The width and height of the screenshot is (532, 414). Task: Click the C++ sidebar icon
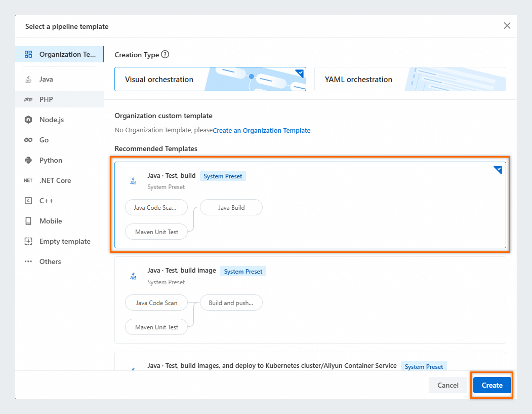pyautogui.click(x=28, y=201)
